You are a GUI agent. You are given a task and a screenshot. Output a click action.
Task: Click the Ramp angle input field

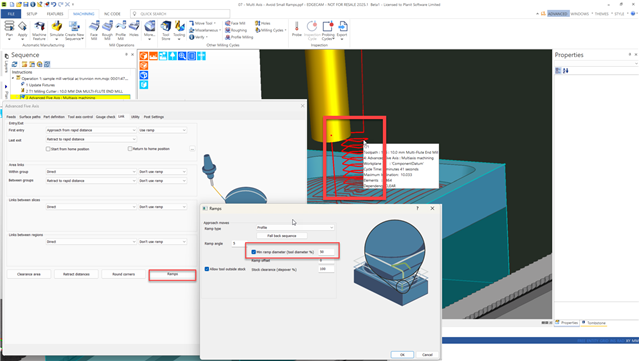[238, 243]
